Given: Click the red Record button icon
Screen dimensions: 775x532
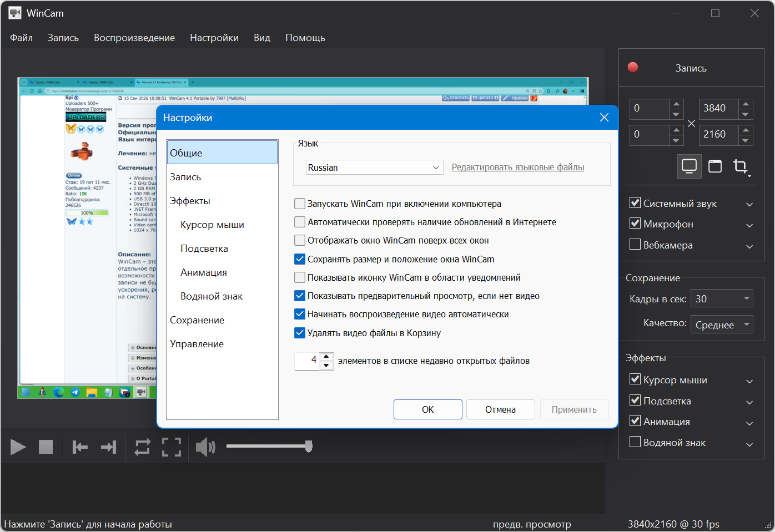Looking at the screenshot, I should click(632, 68).
